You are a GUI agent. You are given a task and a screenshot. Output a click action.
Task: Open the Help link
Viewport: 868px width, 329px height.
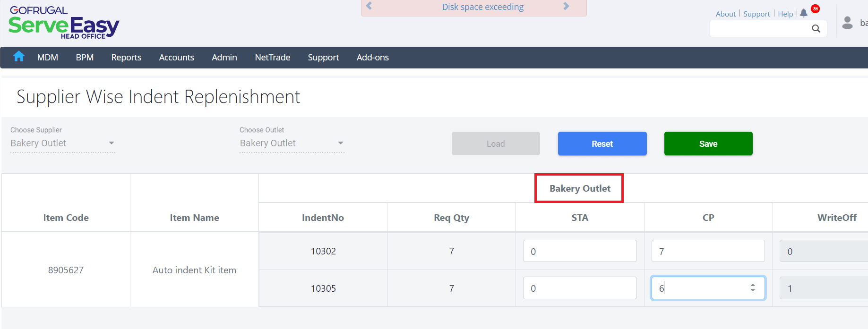(785, 14)
